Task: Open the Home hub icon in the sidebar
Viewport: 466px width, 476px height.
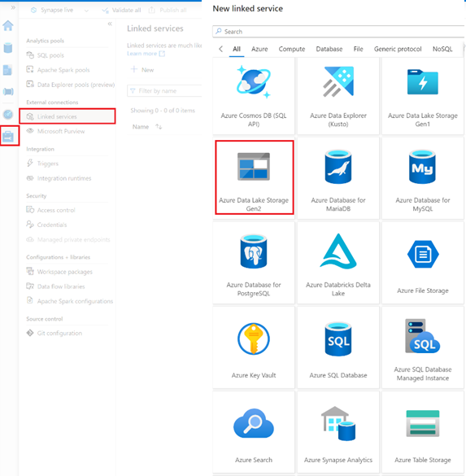Action: tap(8, 25)
